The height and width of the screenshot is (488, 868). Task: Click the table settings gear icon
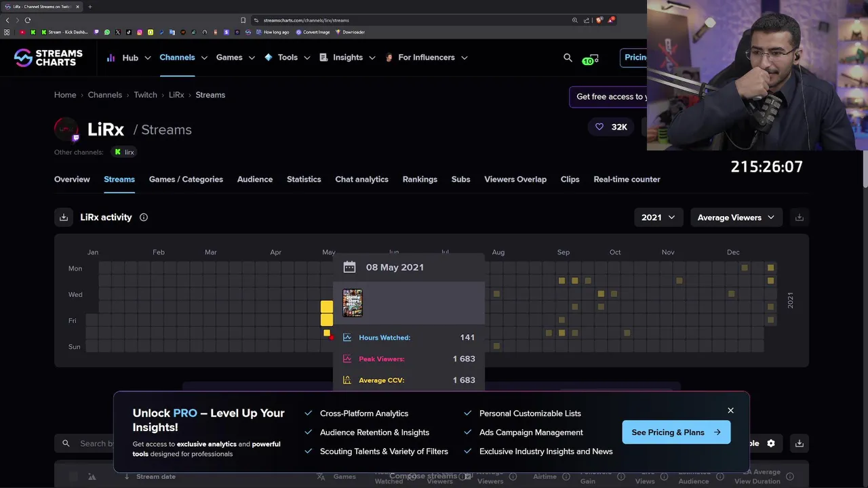[771, 443]
